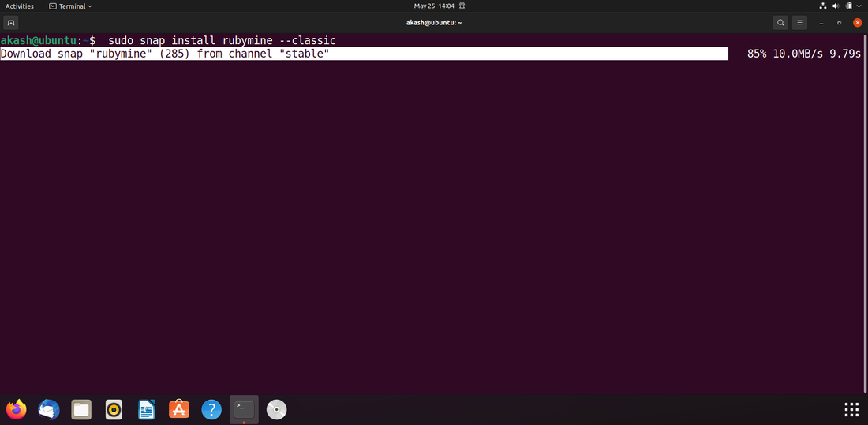Launch Firefox from the dock
The width and height of the screenshot is (868, 425).
pos(16,409)
